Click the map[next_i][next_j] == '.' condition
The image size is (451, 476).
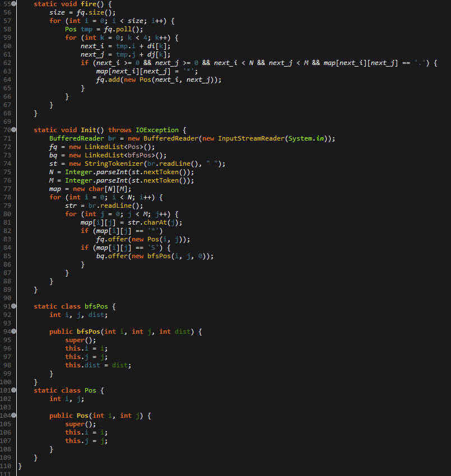[x=374, y=63]
